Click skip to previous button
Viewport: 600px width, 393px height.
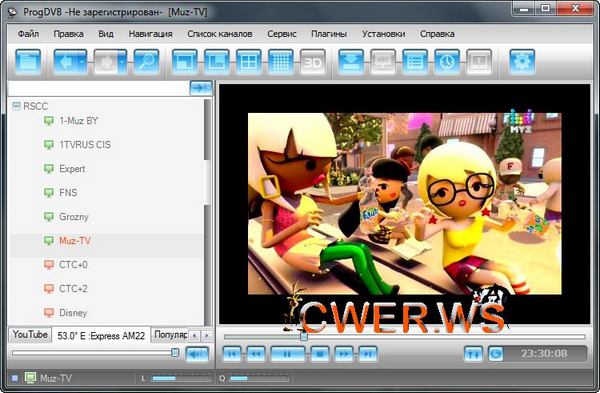232,354
